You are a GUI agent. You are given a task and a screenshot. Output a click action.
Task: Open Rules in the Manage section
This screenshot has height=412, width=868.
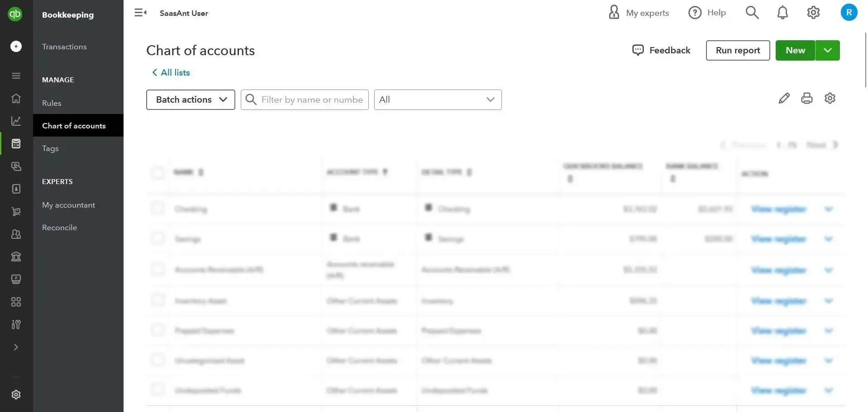52,103
